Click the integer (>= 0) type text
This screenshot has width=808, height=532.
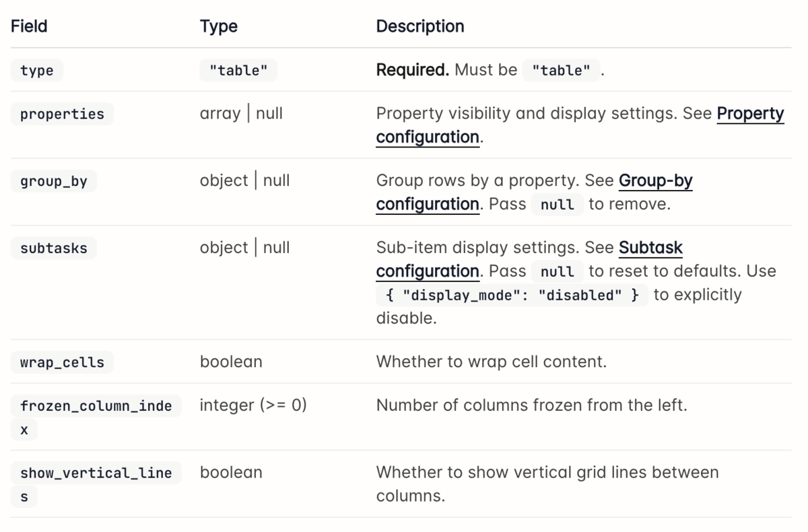tap(253, 405)
